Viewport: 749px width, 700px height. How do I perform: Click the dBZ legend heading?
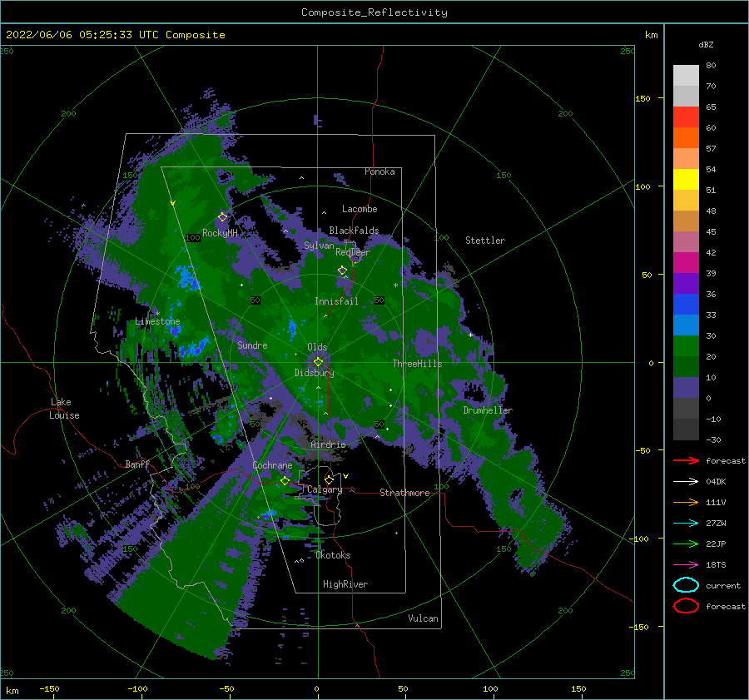(706, 44)
